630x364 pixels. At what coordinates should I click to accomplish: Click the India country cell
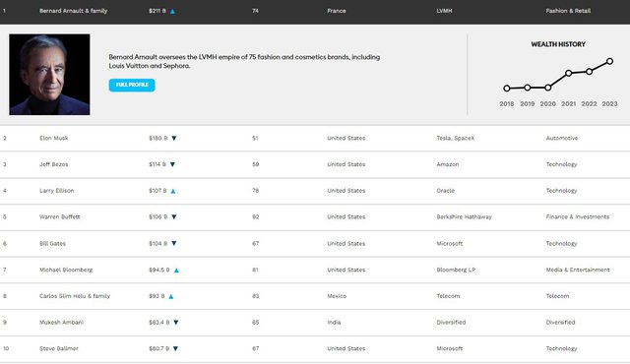[x=334, y=323]
